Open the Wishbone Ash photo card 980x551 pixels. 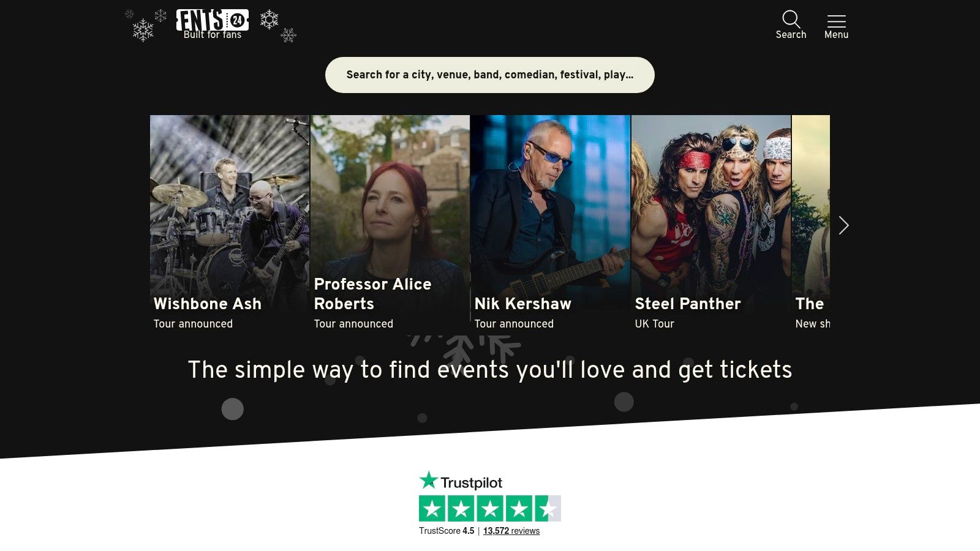click(x=230, y=223)
